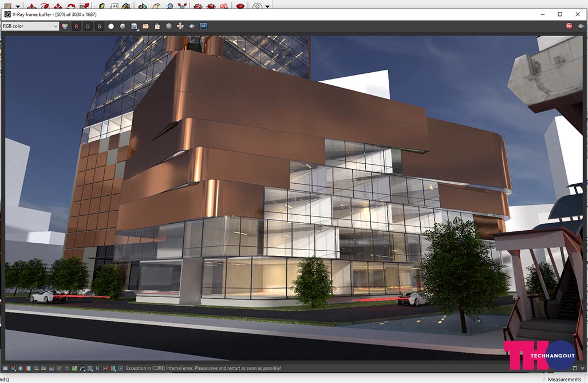Click the Exception in CORE status message
Screen dimensions: 588x383
(203, 368)
